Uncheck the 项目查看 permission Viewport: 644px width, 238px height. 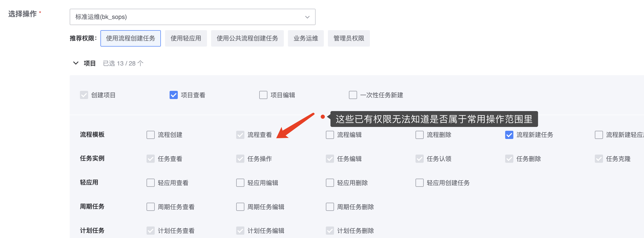tap(173, 95)
